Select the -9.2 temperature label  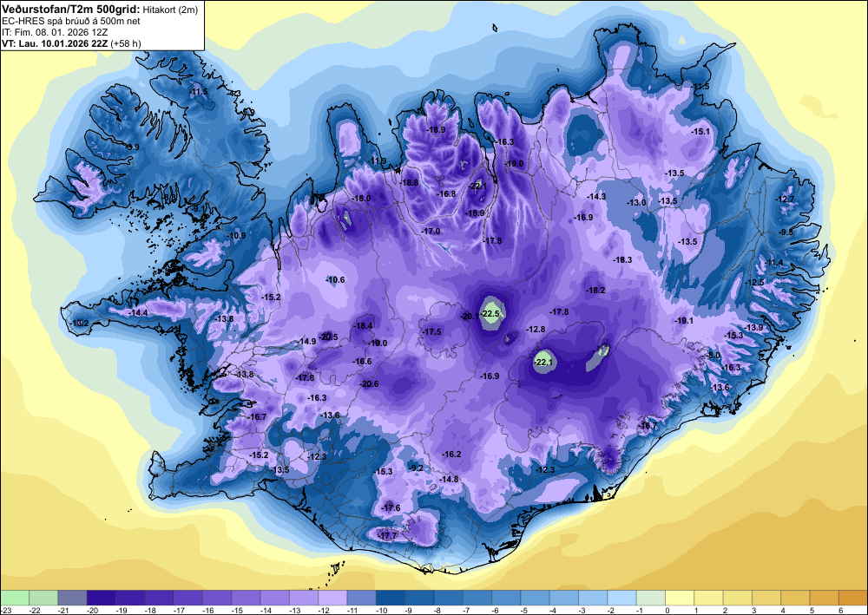[415, 468]
